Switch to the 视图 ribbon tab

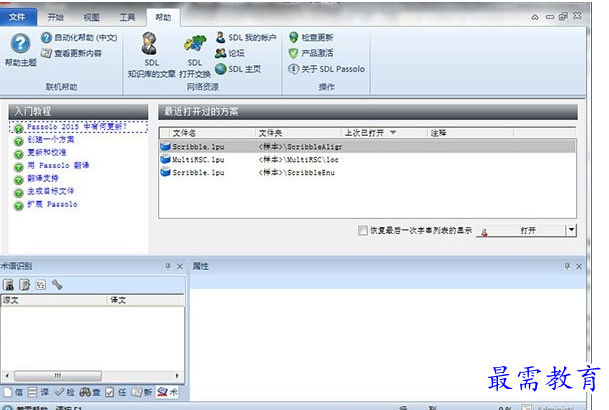tap(91, 17)
